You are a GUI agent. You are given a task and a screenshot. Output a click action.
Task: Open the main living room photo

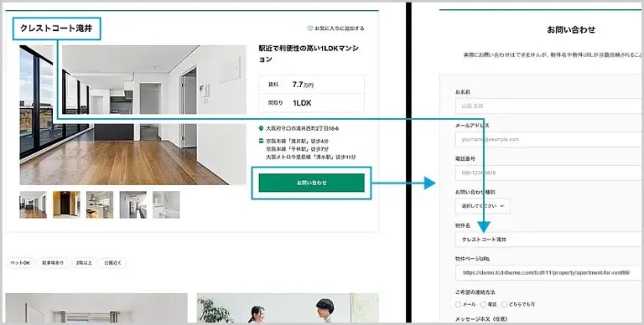pos(132,115)
